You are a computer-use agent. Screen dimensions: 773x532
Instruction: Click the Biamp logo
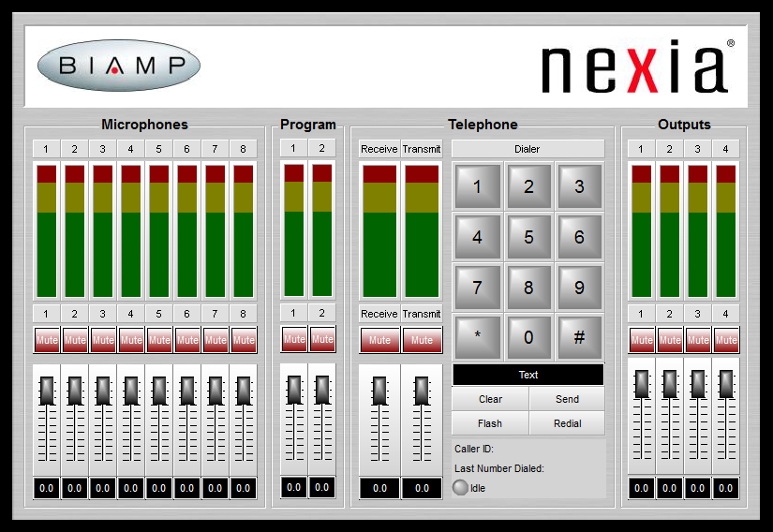(x=119, y=66)
